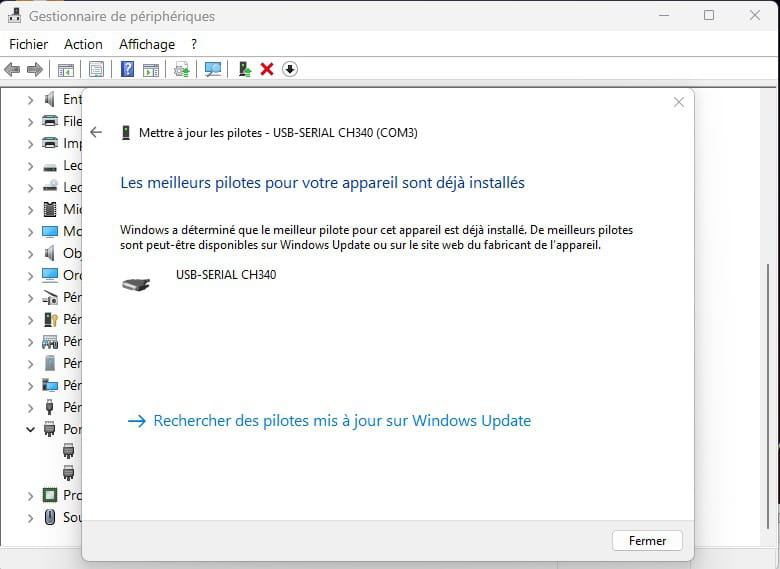Open the ? help menu

tap(194, 44)
